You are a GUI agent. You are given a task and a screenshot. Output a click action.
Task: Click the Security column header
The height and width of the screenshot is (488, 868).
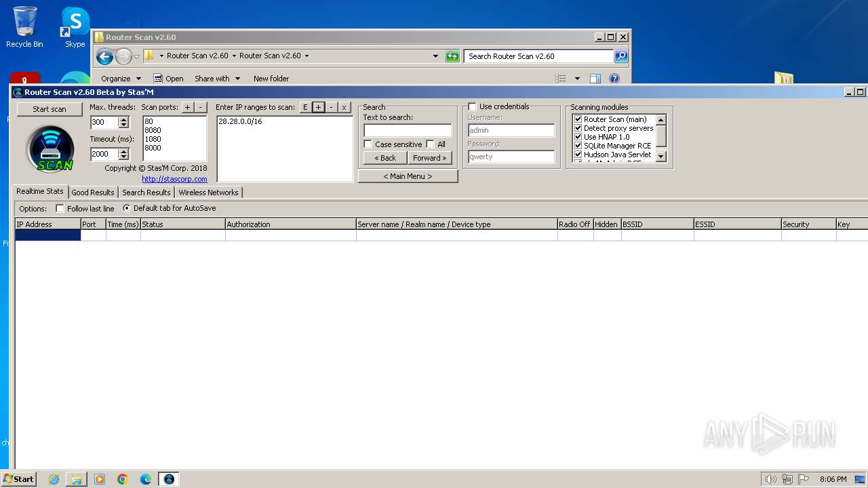[x=808, y=224]
